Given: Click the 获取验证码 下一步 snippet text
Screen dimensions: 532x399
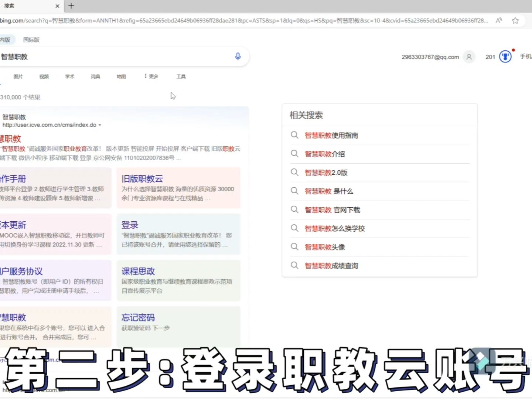Looking at the screenshot, I should [x=146, y=328].
